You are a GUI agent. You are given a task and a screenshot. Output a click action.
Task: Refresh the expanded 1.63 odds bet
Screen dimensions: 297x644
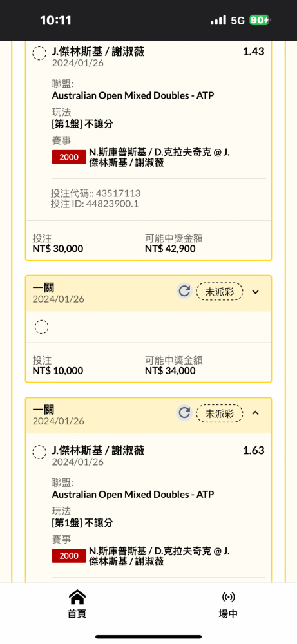pyautogui.click(x=184, y=413)
